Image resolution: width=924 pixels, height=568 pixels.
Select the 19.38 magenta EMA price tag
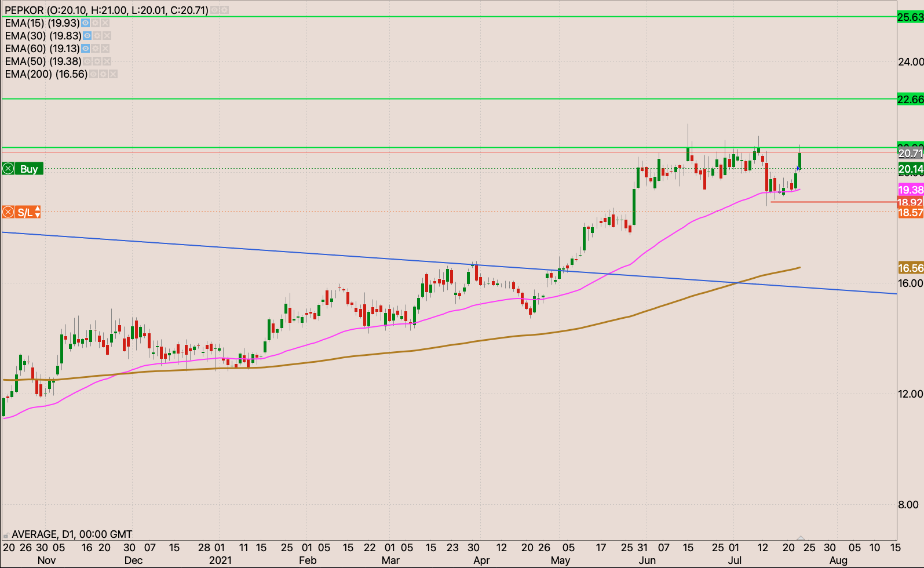910,190
